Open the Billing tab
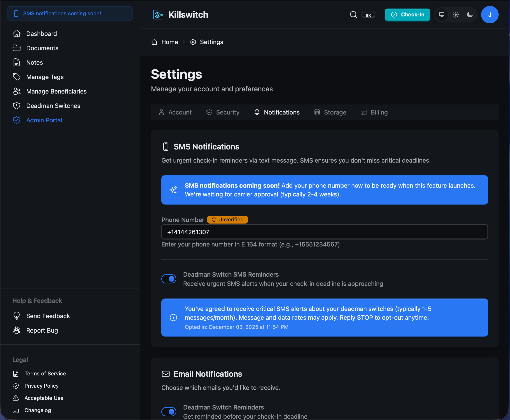This screenshot has width=510, height=420. [x=374, y=112]
